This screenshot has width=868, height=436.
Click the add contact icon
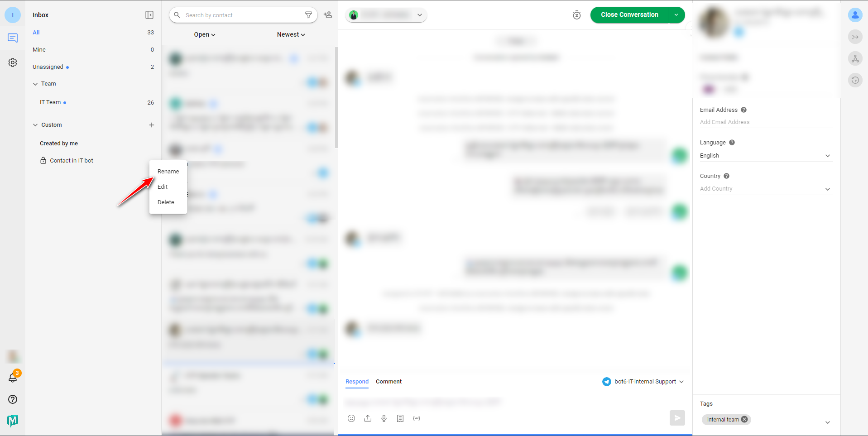pos(328,15)
